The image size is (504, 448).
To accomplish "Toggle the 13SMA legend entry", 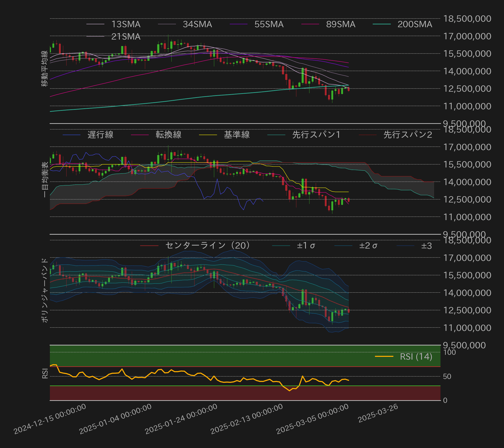I will click(x=125, y=24).
